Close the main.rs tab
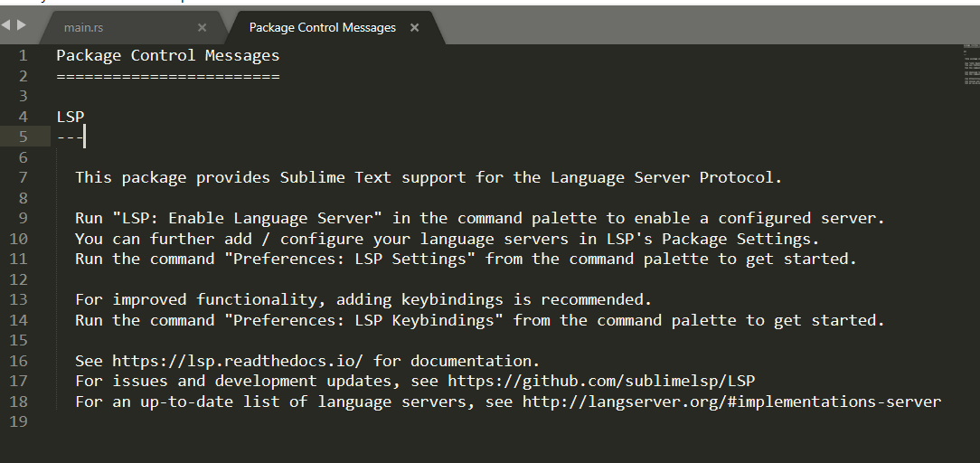This screenshot has height=463, width=980. tap(202, 27)
